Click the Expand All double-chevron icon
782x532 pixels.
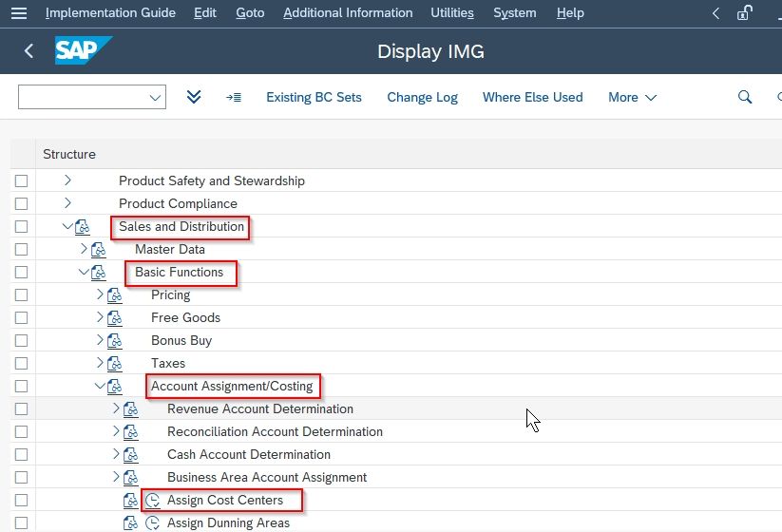coord(194,97)
